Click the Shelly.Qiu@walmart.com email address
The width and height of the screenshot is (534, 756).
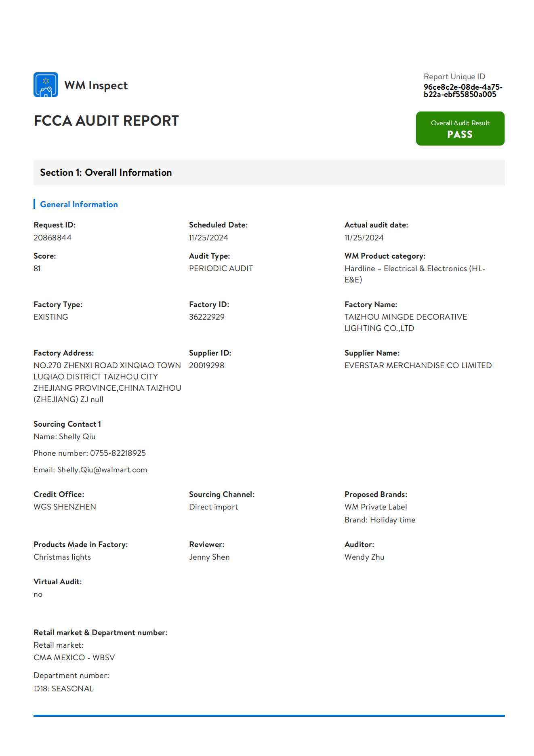point(102,470)
